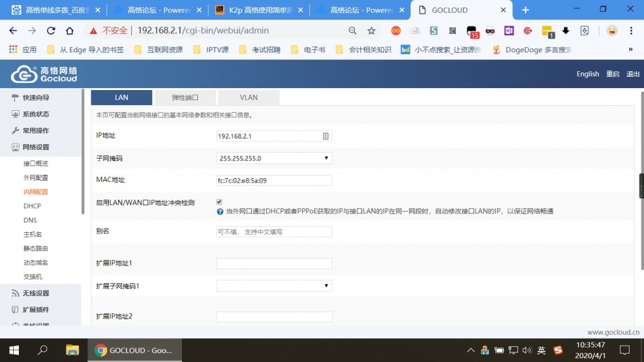Click zoom magnifier icon in address bar

pyautogui.click(x=353, y=31)
